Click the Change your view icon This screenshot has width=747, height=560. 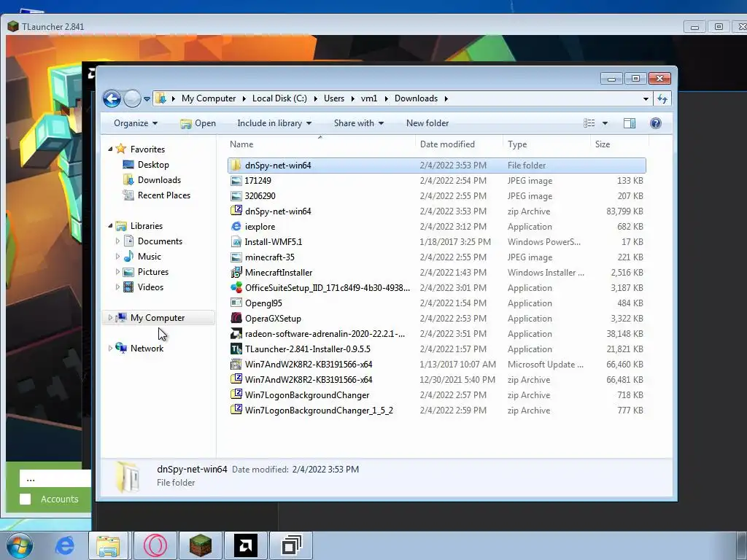pos(589,123)
